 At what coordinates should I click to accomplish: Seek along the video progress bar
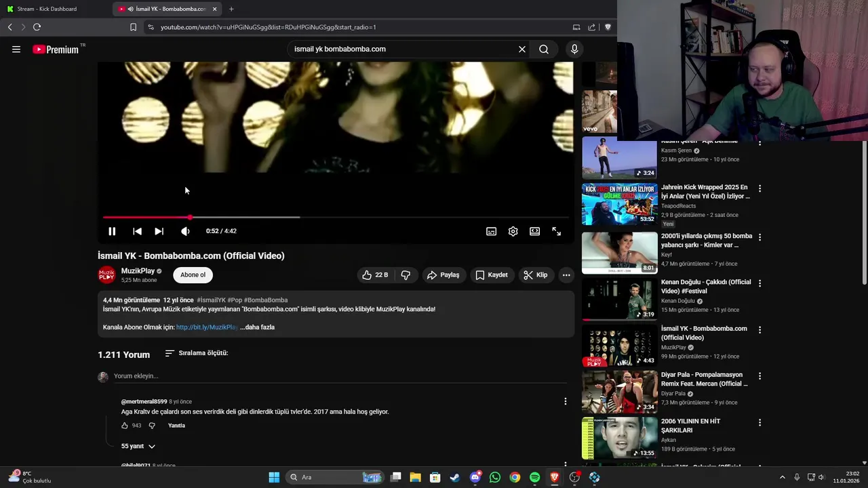tap(335, 218)
